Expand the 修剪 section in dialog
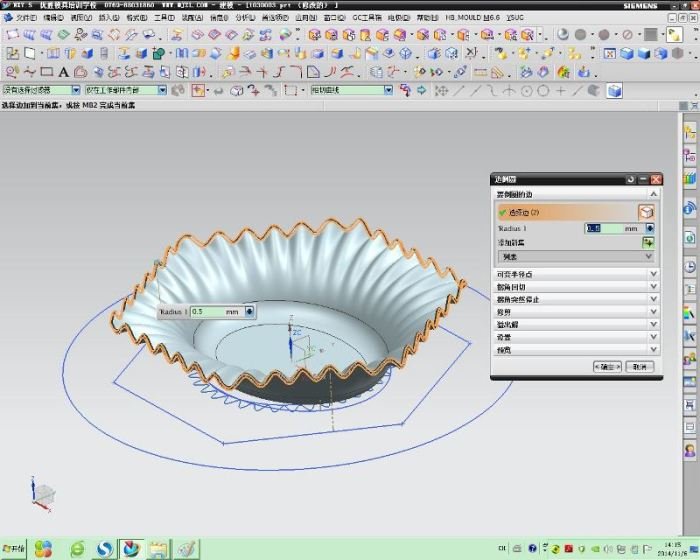Screen dimensions: 700x560 [576, 312]
